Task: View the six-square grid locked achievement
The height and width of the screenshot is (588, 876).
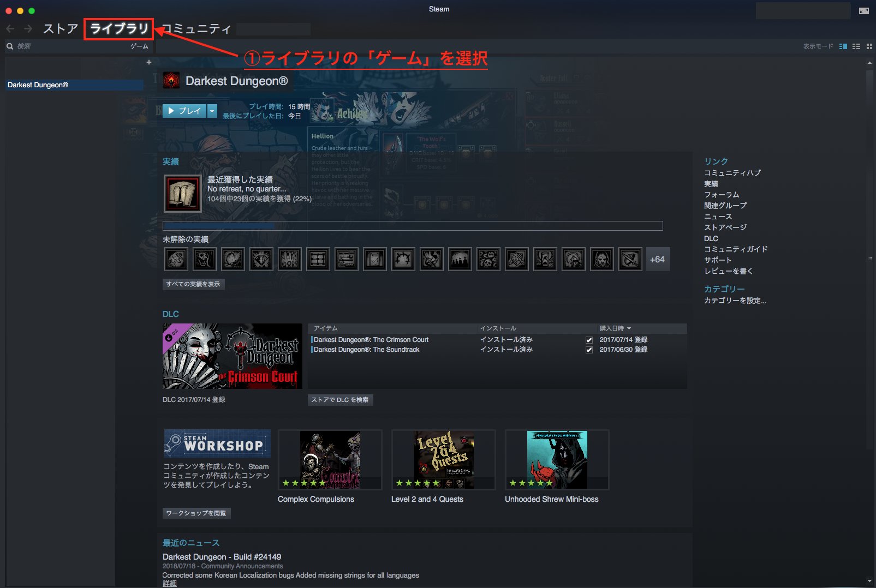Action: click(318, 259)
